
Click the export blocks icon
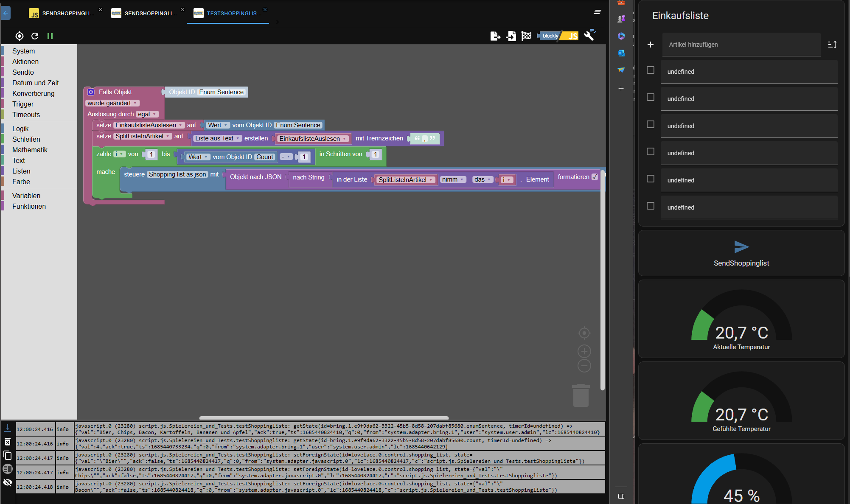pyautogui.click(x=495, y=36)
